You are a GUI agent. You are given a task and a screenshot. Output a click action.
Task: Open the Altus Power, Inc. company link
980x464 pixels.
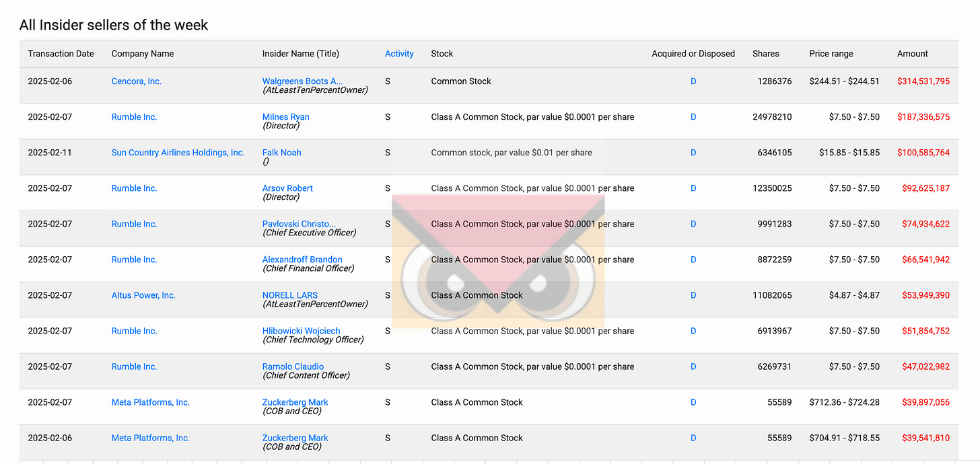pos(143,295)
